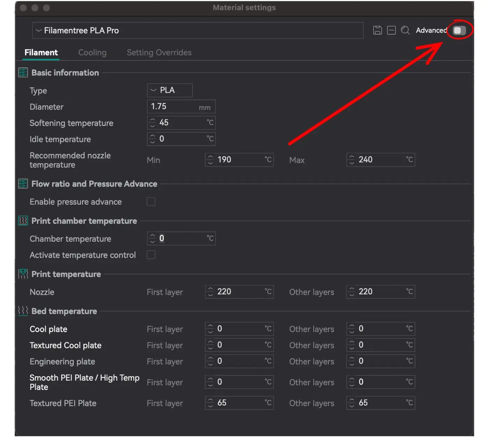Click the Idle temperature stepper arrows
This screenshot has width=489, height=448.
[x=152, y=139]
